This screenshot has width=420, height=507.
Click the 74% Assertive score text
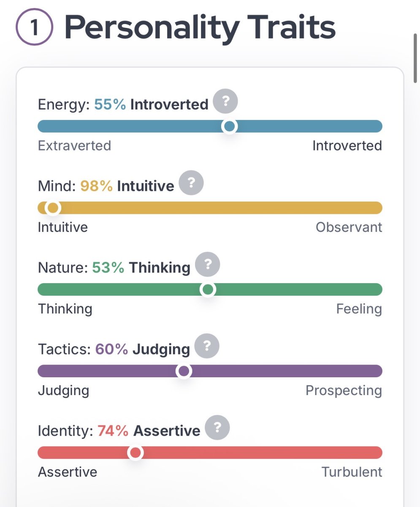coord(149,431)
